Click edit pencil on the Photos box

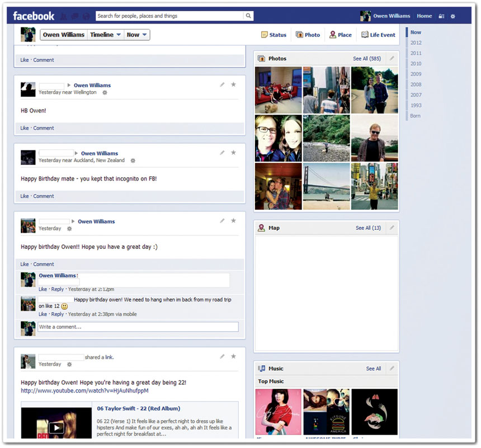tap(392, 58)
